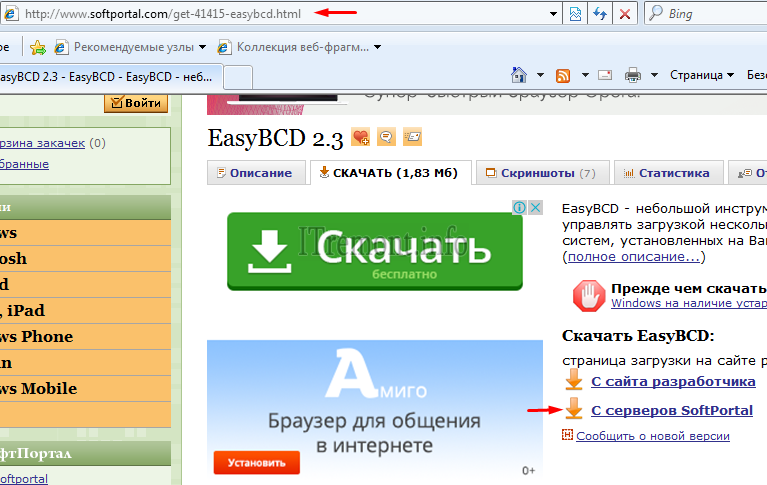
Task: Select the Windows Phone category in sidebar
Action: (85, 336)
